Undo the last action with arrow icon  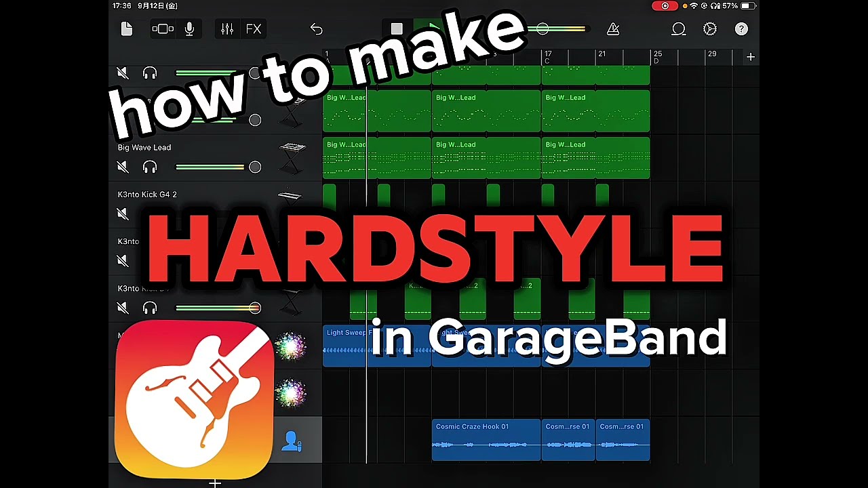[316, 28]
